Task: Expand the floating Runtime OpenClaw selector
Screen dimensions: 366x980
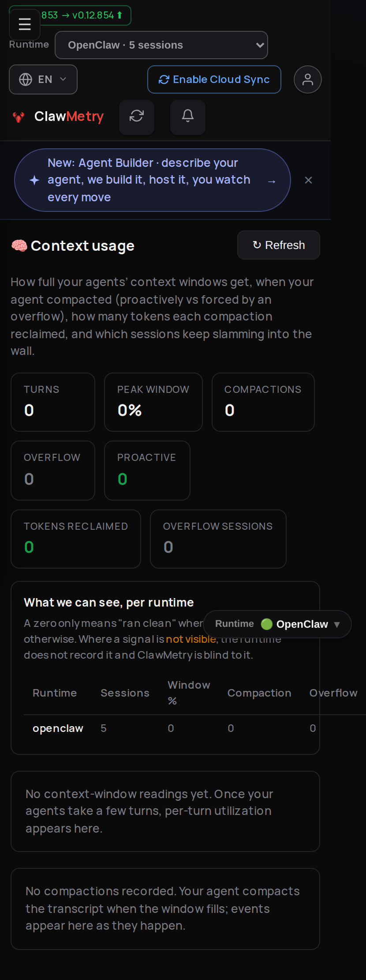Action: [x=277, y=624]
